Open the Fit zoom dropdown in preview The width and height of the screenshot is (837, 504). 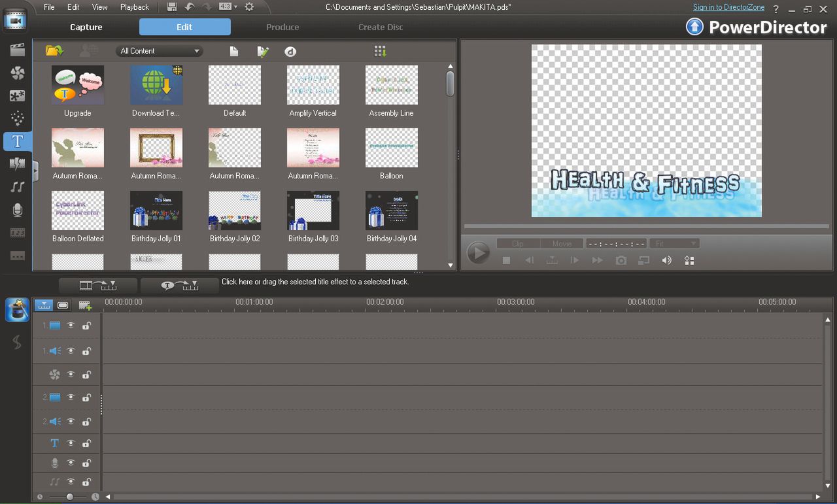(674, 243)
